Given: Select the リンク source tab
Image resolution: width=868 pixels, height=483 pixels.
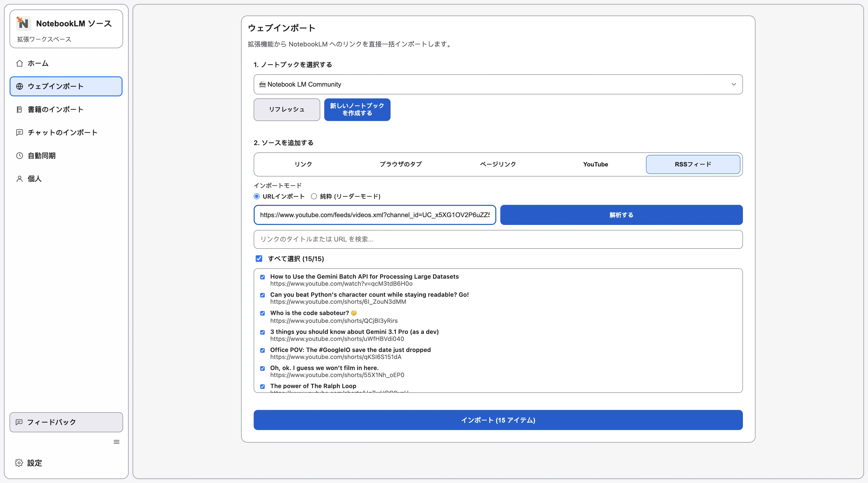Looking at the screenshot, I should 303,164.
